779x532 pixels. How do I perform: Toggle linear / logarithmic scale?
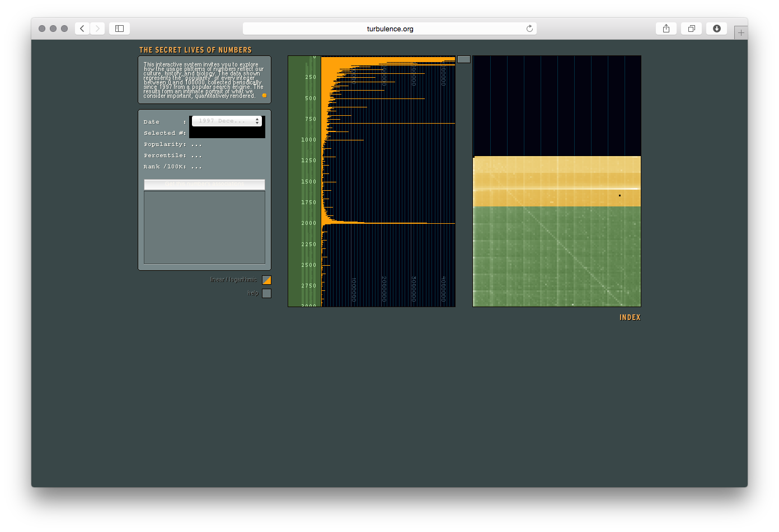click(266, 280)
